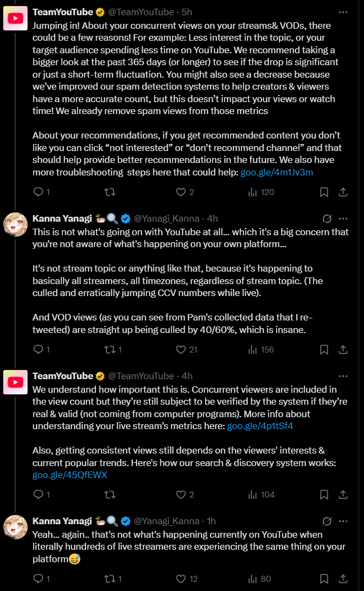Like the second TeamYouTube reply
This screenshot has height=591, width=364.
pyautogui.click(x=181, y=494)
